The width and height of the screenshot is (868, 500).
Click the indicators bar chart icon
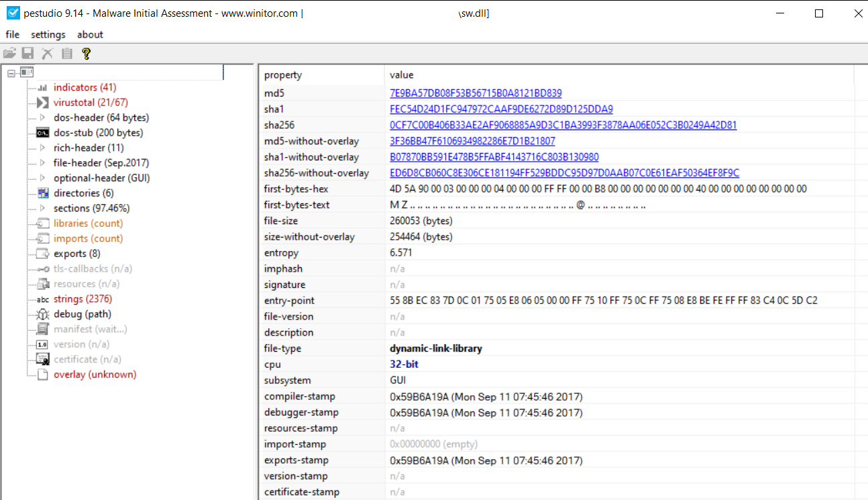(x=43, y=87)
